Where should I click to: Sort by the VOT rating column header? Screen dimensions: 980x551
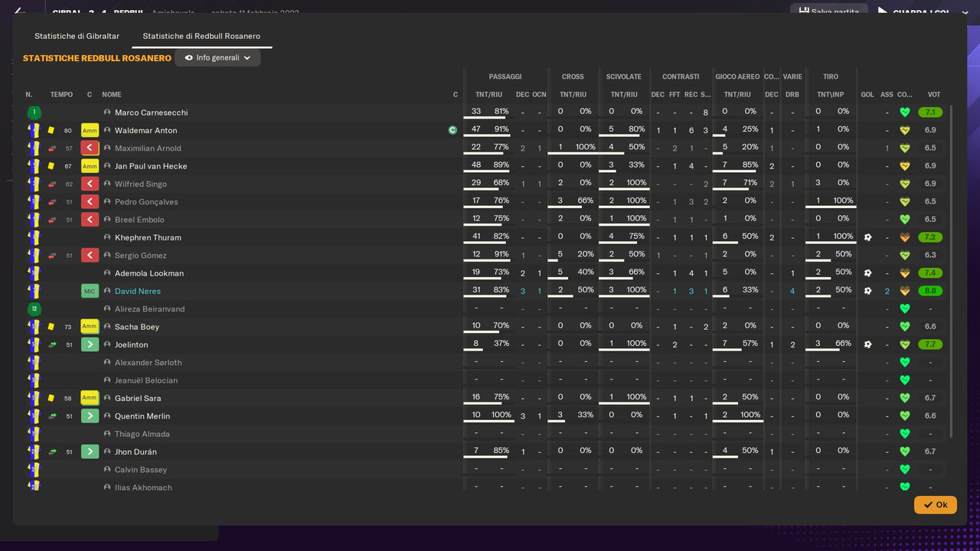coord(933,95)
